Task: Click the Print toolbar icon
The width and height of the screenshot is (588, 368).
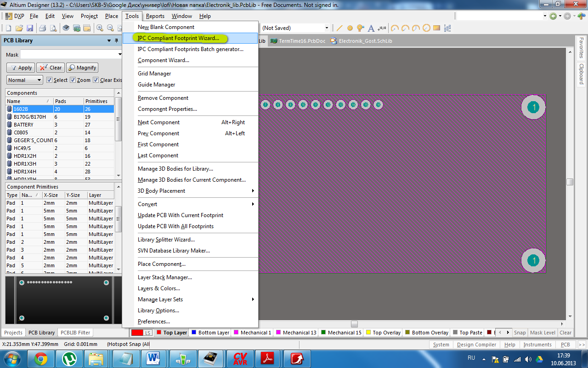Action: 42,28
